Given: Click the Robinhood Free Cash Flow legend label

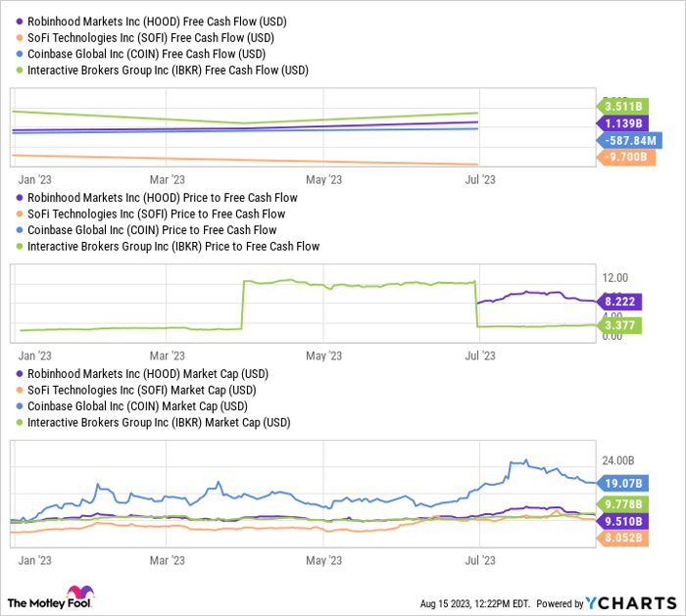Looking at the screenshot, I should (157, 22).
